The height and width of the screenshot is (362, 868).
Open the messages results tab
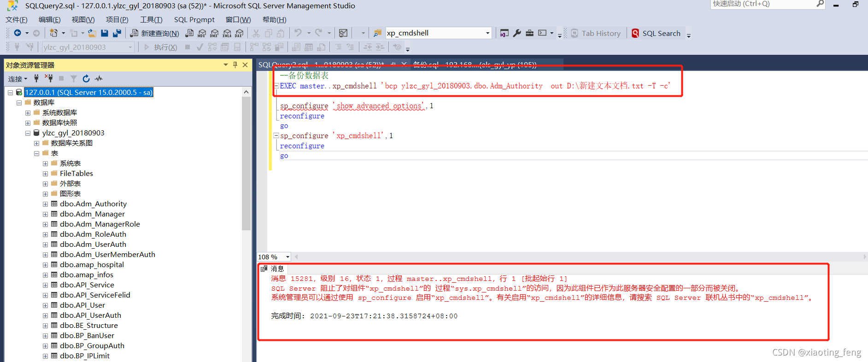click(x=273, y=269)
